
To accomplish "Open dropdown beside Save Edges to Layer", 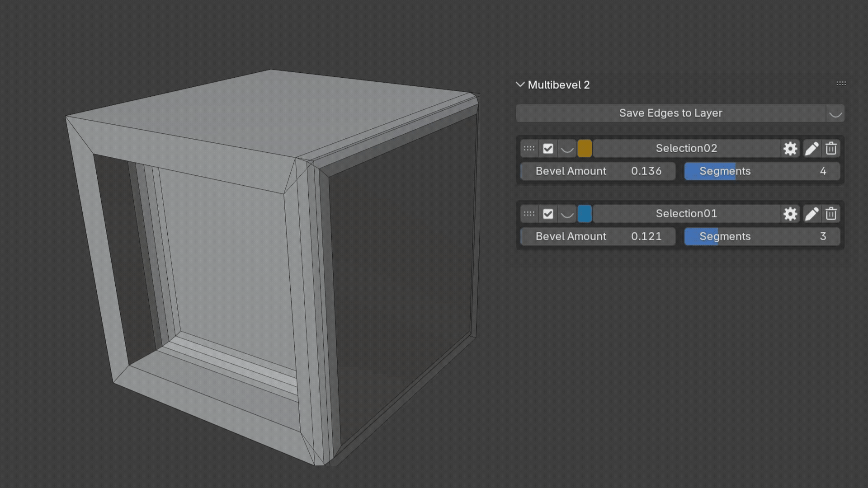I will pos(835,113).
